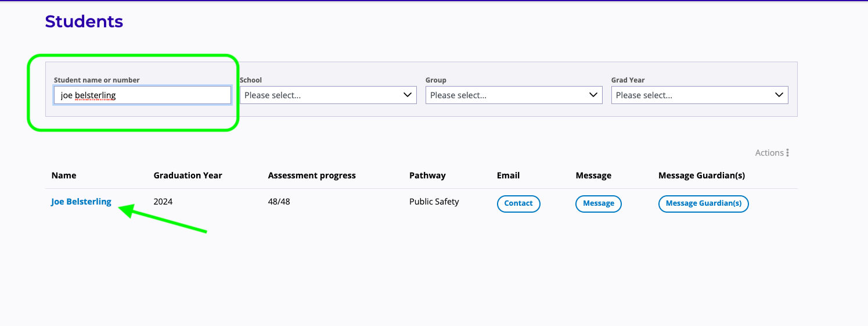
Task: Select the Graduation Year column header
Action: click(x=188, y=175)
